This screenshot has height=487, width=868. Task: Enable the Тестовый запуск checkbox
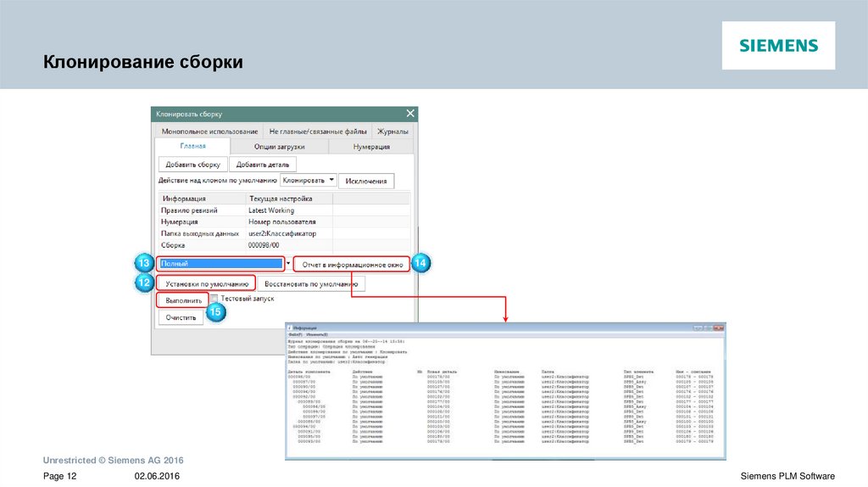coord(215,299)
